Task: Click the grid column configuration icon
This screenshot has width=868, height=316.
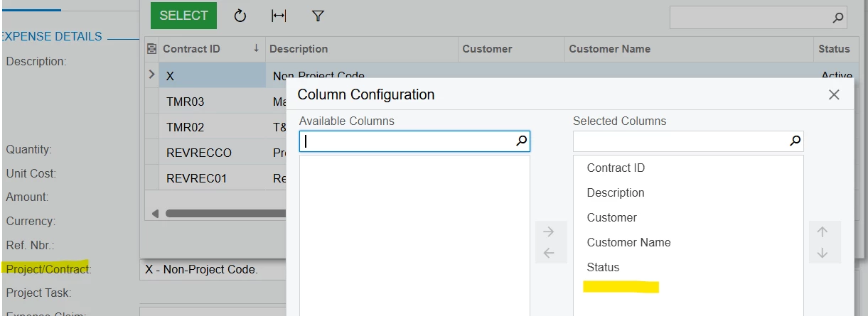Action: (x=151, y=49)
